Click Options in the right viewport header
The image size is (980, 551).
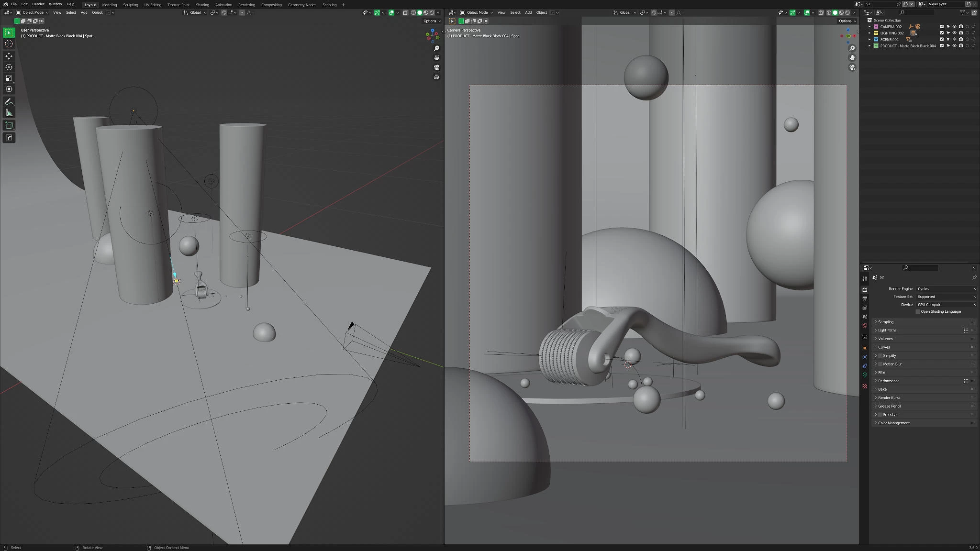[x=846, y=21]
